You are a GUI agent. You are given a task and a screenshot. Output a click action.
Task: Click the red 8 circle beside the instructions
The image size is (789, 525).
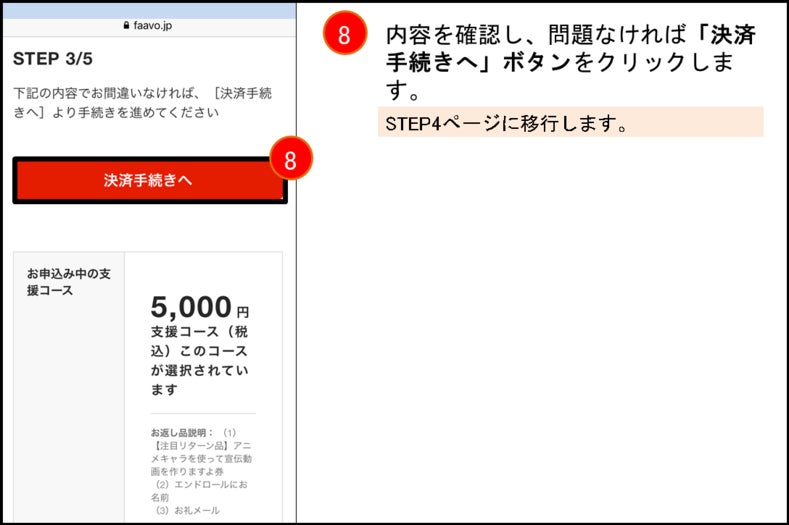pos(345,33)
